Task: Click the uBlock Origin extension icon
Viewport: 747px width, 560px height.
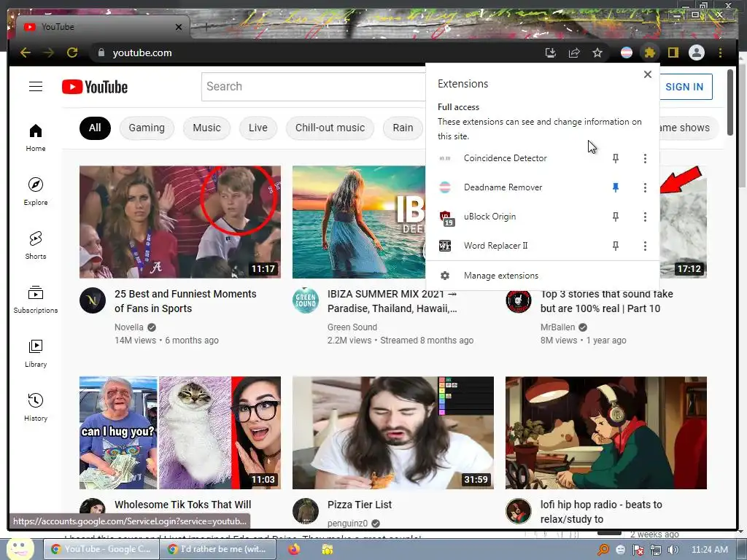Action: click(446, 217)
